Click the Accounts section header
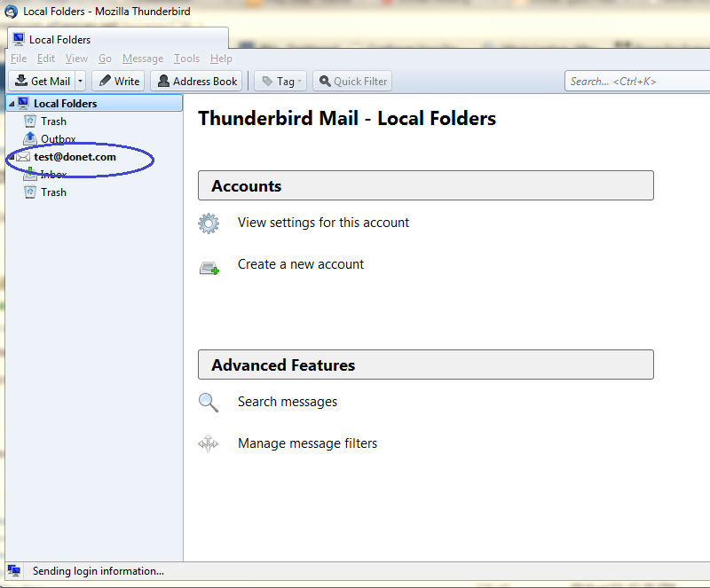710x588 pixels. [x=426, y=185]
